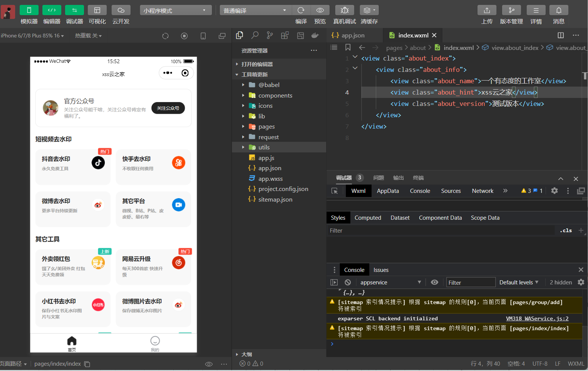
Task: Click the console Filter input
Action: tap(471, 283)
